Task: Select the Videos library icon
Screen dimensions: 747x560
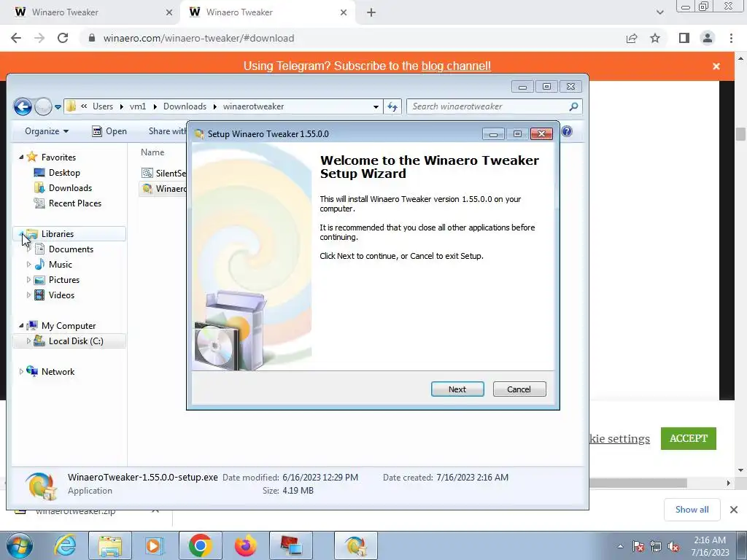Action: pyautogui.click(x=39, y=295)
